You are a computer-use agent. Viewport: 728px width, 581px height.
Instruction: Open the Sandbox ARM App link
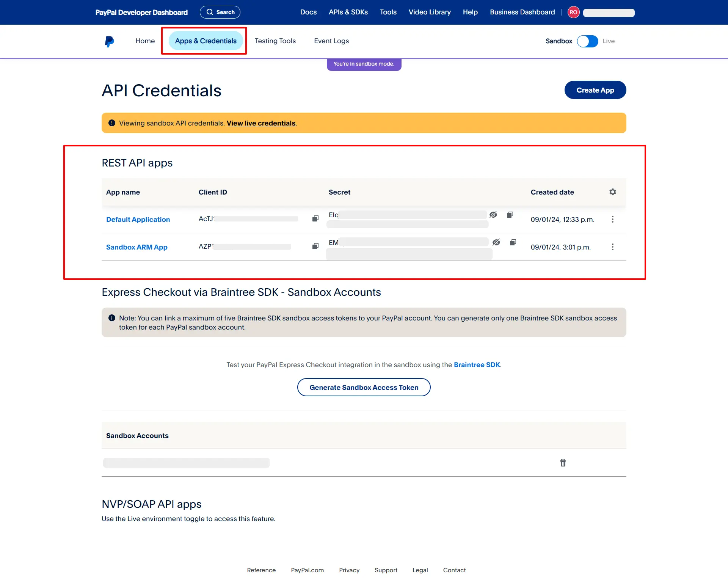136,247
